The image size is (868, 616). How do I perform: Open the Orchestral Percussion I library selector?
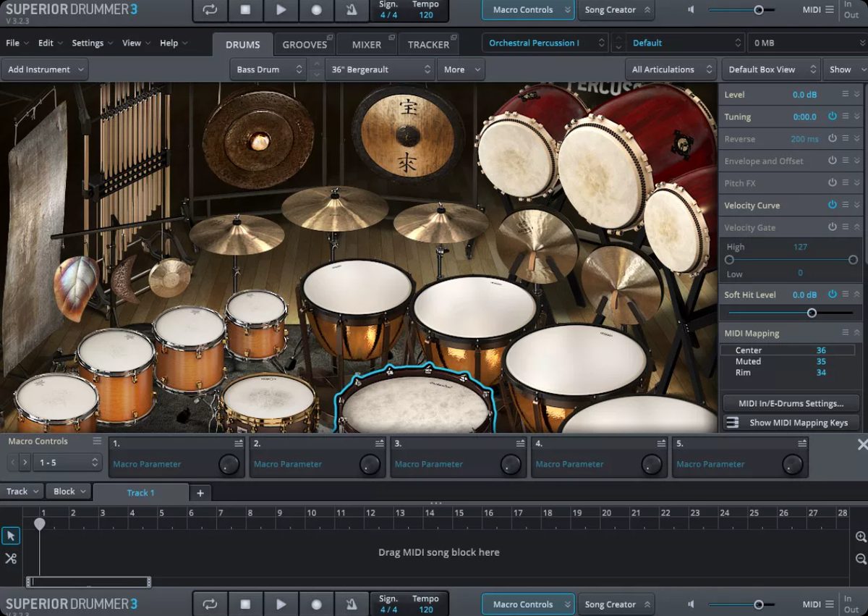tap(545, 43)
